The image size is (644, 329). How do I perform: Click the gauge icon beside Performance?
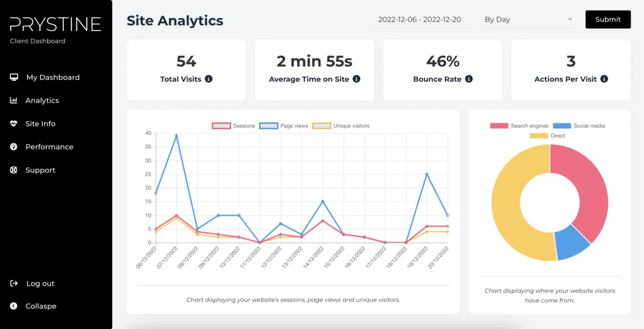(x=14, y=146)
